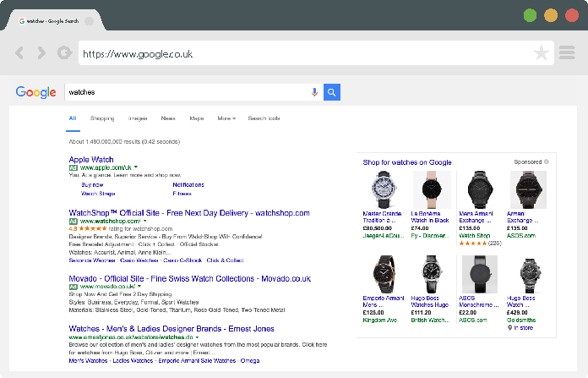The image size is (588, 378).
Task: Open the ASOS Monochrome product title
Action: click(479, 301)
